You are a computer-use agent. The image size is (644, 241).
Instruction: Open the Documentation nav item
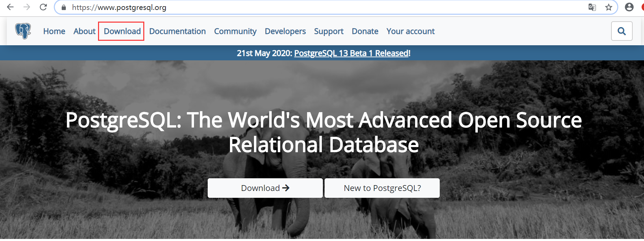(178, 31)
